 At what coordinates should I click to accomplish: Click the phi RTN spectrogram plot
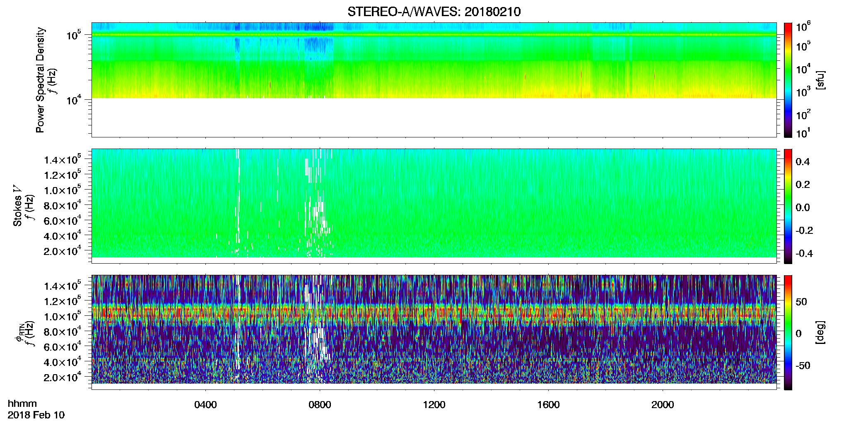[434, 332]
